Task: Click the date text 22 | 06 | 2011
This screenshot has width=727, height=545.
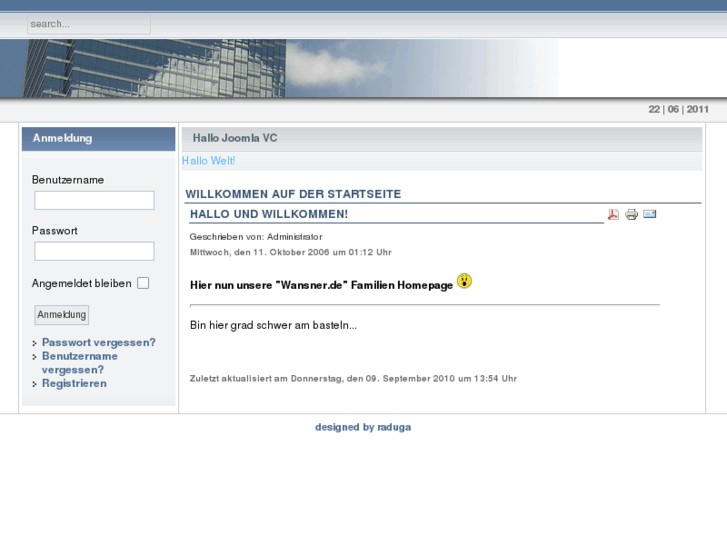Action: click(679, 109)
